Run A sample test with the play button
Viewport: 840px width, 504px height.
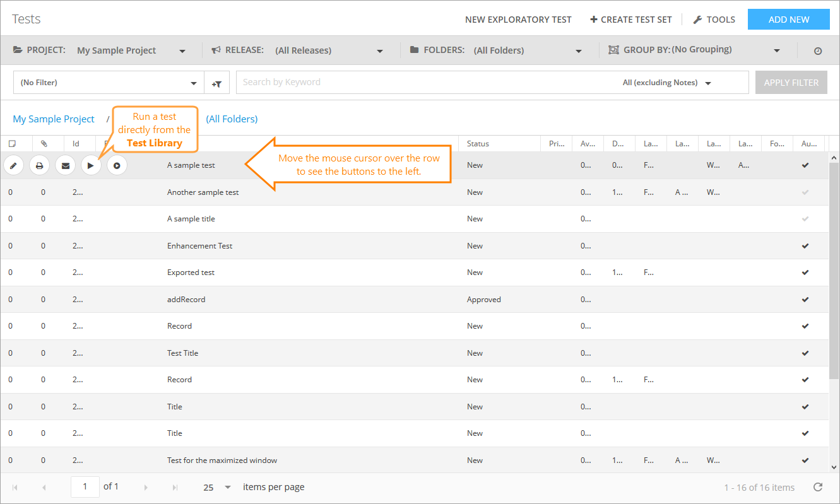tap(91, 166)
